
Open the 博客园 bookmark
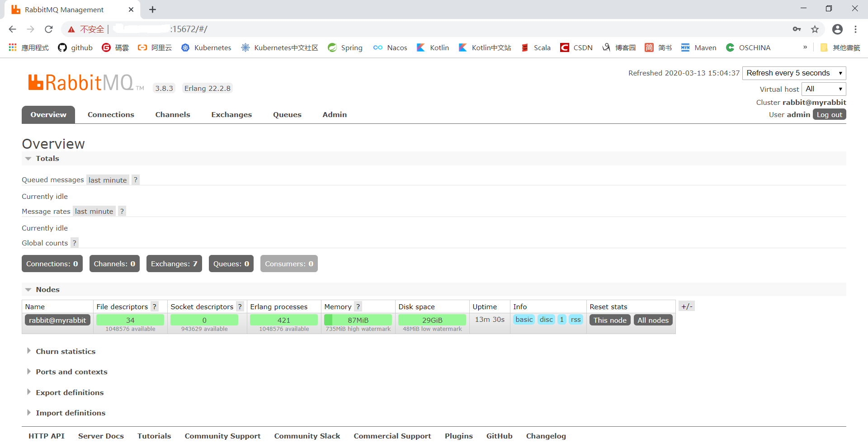[x=619, y=47]
